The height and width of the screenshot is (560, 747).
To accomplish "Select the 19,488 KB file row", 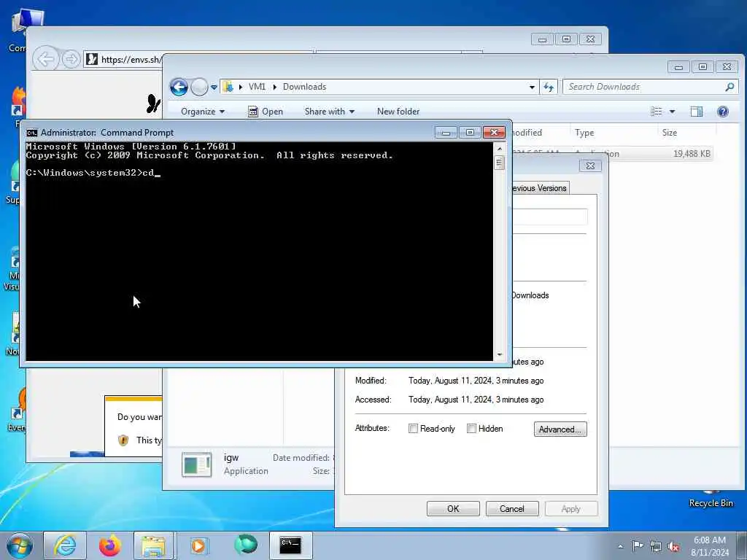I will (613, 154).
